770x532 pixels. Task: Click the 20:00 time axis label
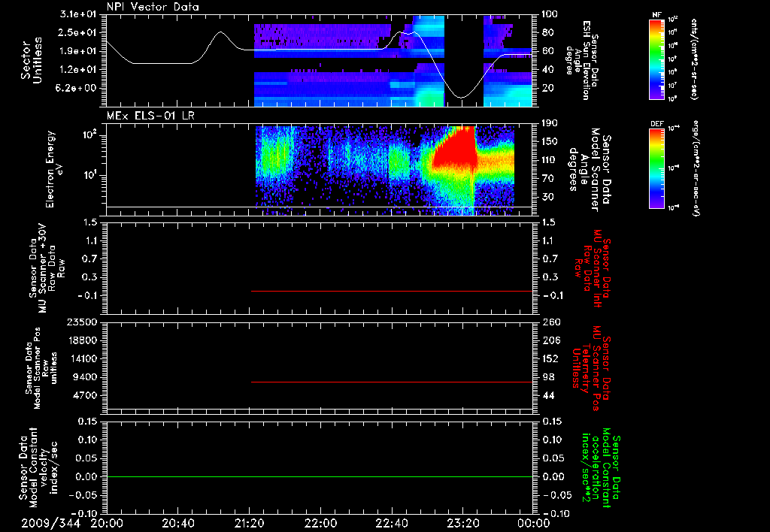[107, 523]
